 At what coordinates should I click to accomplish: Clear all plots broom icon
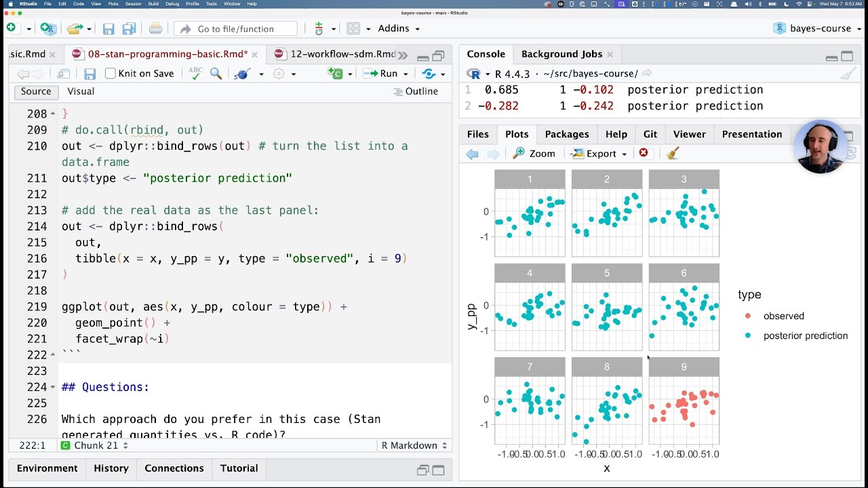pyautogui.click(x=673, y=153)
